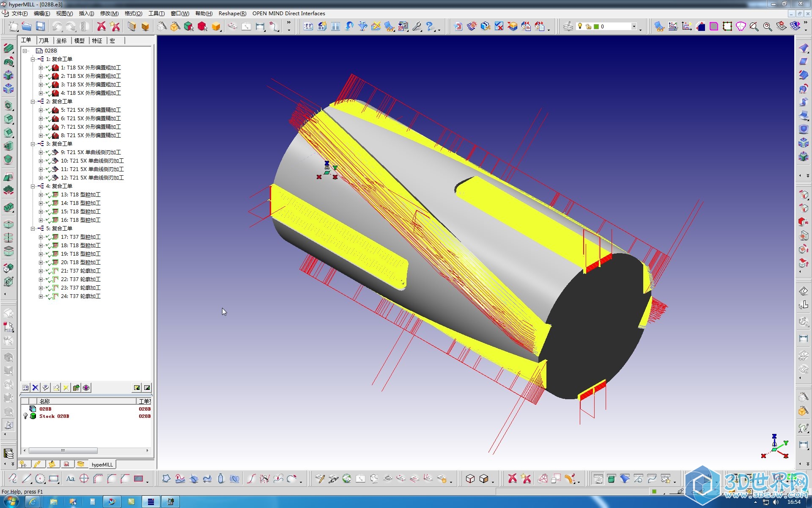
Task: Click the crosshair point tool icon
Action: tap(84, 479)
